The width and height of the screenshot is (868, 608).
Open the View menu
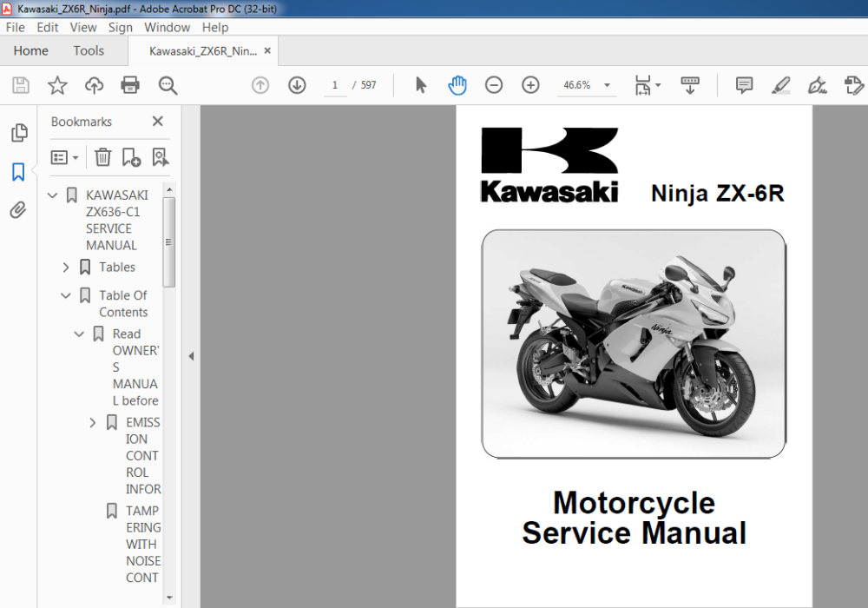click(x=83, y=27)
